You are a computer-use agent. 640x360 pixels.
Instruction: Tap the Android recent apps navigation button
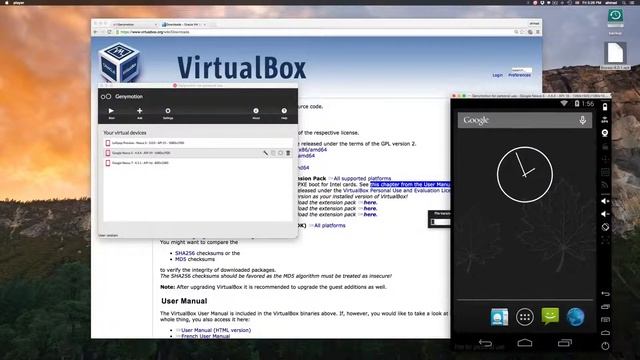(565, 343)
